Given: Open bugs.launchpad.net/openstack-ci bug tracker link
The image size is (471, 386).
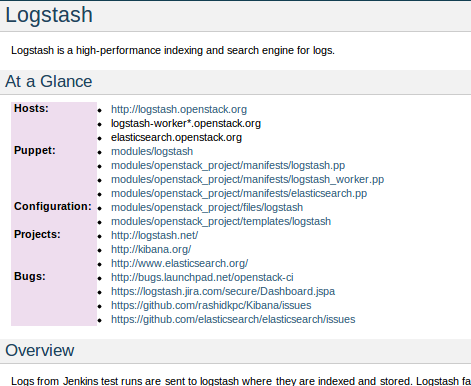Looking at the screenshot, I should (x=202, y=277).
